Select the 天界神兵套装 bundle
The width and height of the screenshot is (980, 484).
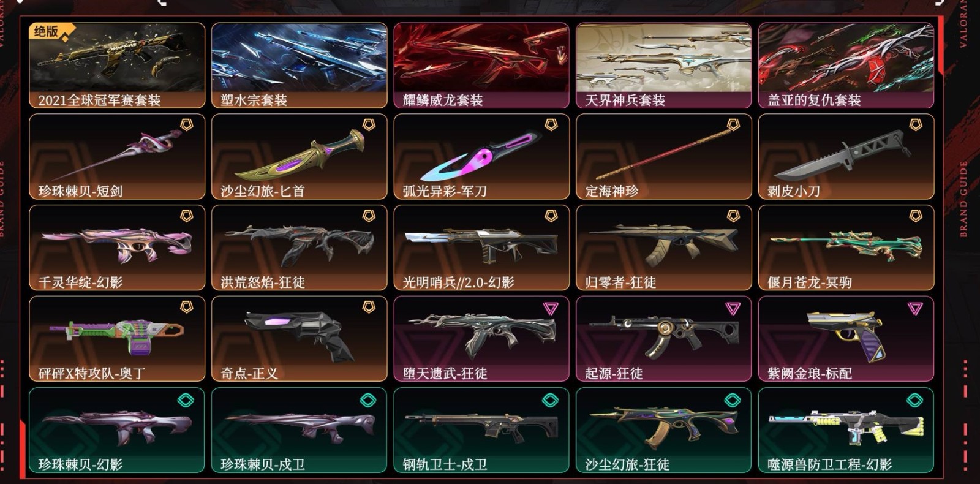coord(664,66)
